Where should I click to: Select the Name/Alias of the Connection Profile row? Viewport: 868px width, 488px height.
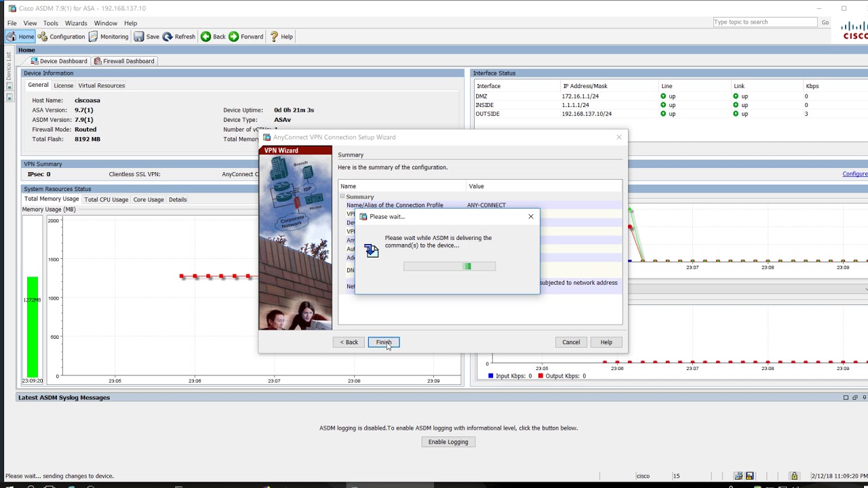[480, 205]
